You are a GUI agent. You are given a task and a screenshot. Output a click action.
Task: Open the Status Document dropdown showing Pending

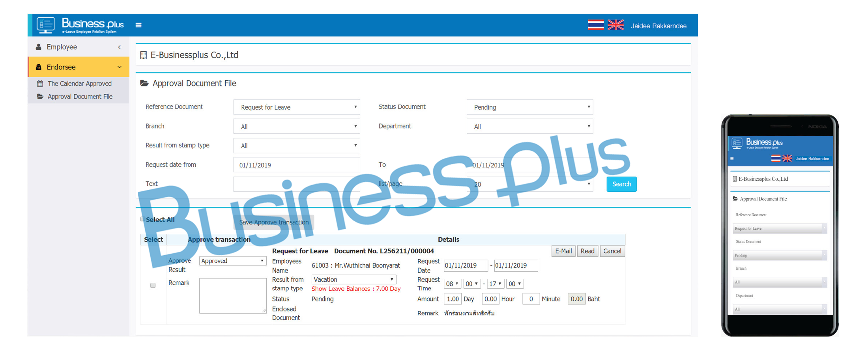tap(529, 107)
